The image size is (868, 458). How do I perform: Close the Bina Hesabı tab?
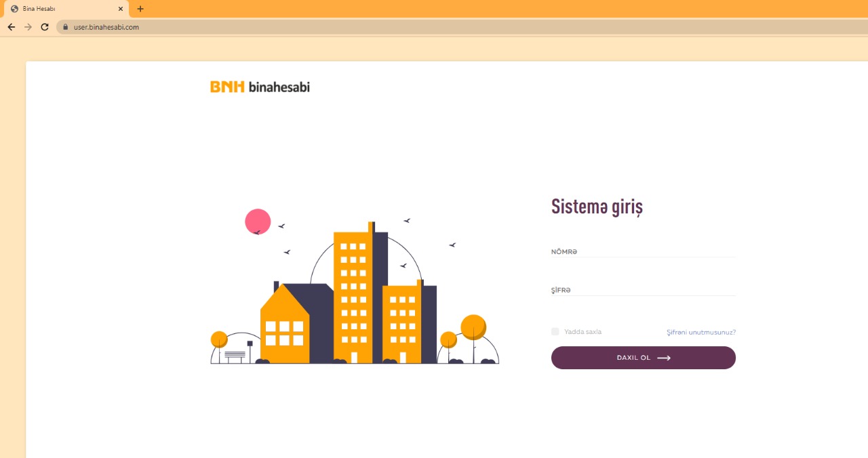(x=121, y=9)
